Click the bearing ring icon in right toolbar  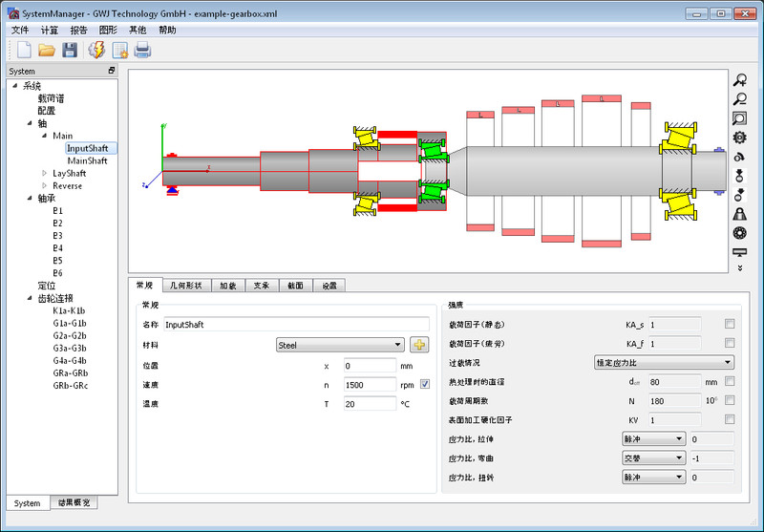click(x=739, y=233)
